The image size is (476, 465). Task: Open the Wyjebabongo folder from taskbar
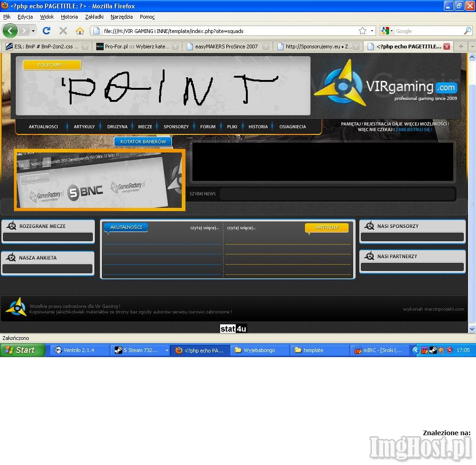[x=260, y=350]
